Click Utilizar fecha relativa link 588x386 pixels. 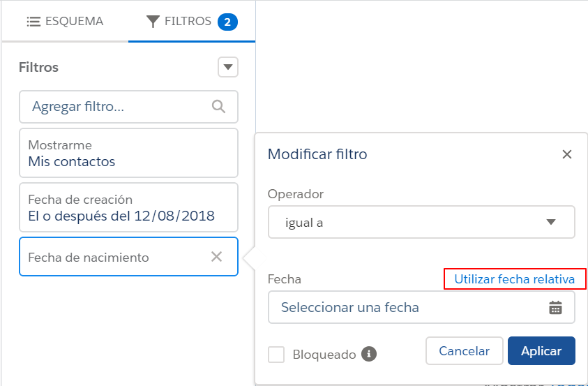pos(515,279)
